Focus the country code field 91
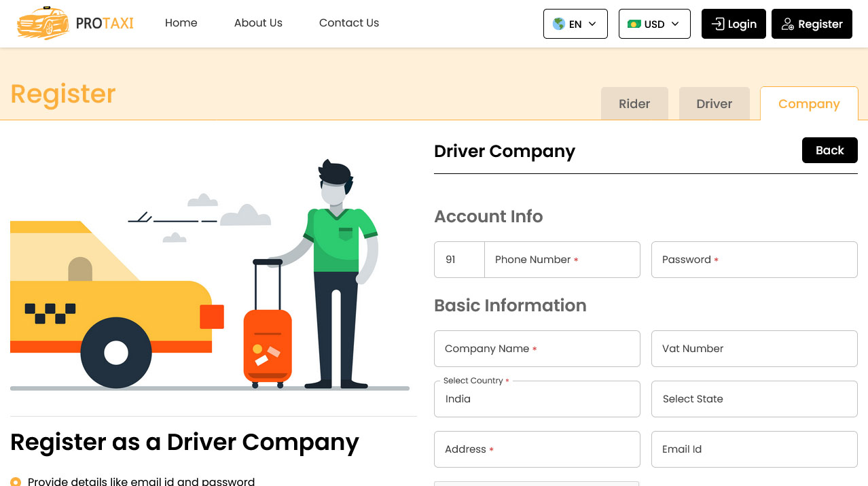Viewport: 868px width, 486px height. (x=459, y=260)
